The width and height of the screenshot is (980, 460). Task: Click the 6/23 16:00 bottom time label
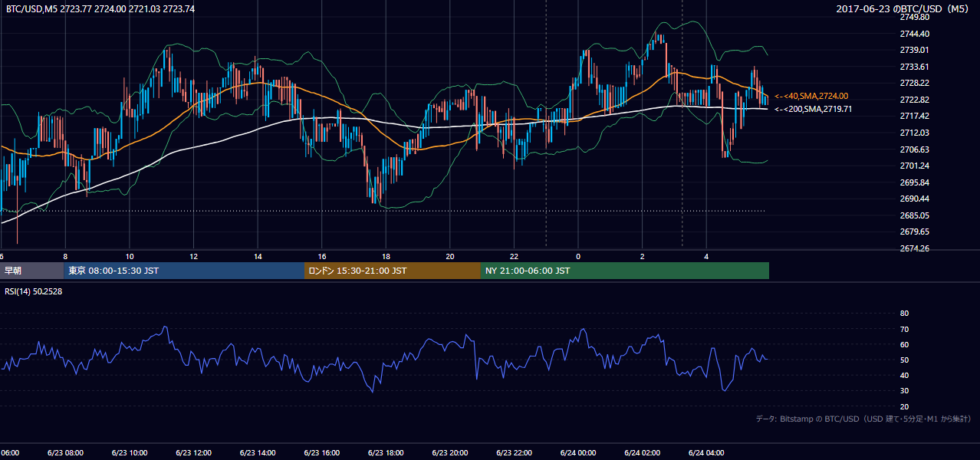[x=321, y=452]
